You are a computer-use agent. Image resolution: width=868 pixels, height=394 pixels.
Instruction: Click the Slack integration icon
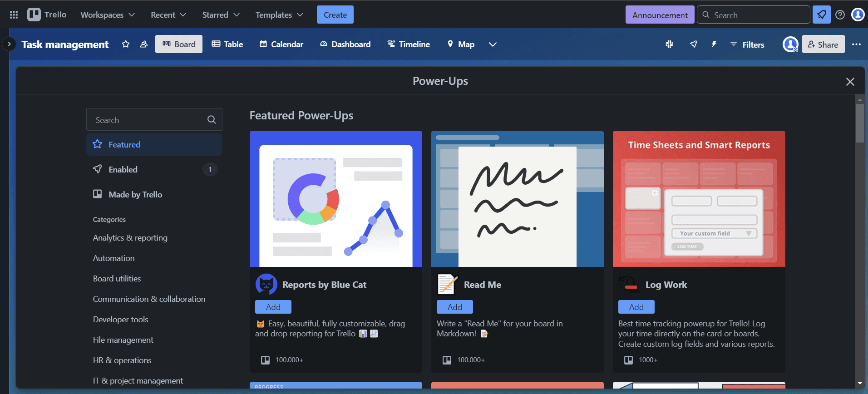click(669, 44)
